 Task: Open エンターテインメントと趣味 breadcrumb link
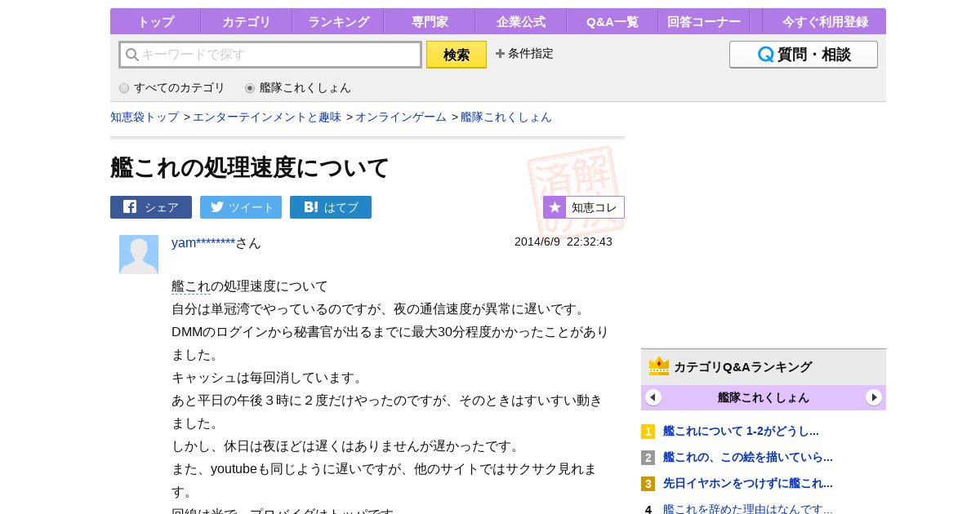[267, 117]
